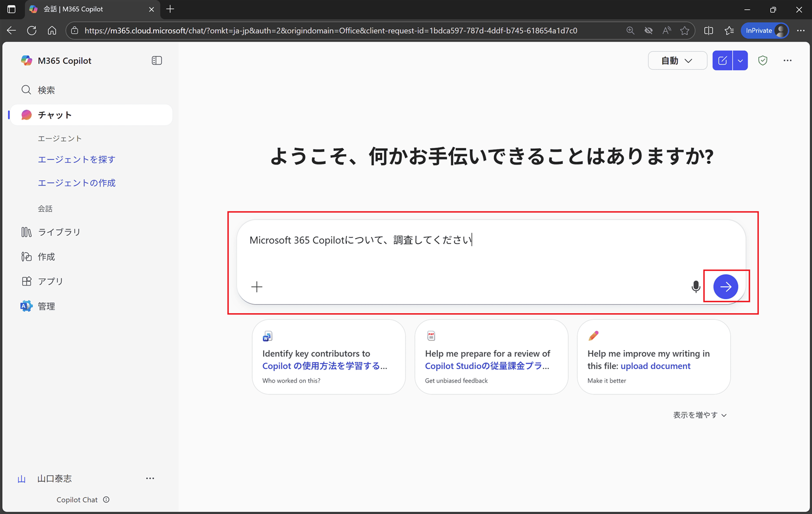
Task: Click the address bar URL field
Action: coord(331,31)
